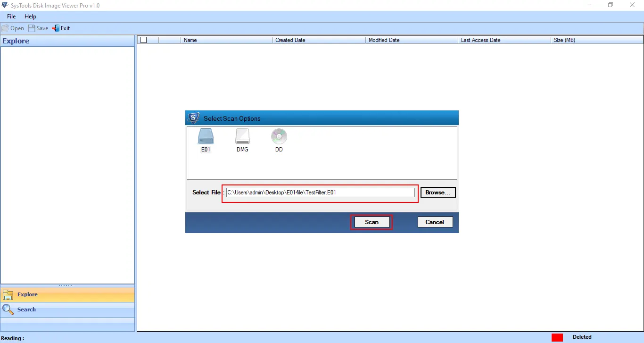
Task: Start scanning with the Scan button
Action: pyautogui.click(x=372, y=222)
